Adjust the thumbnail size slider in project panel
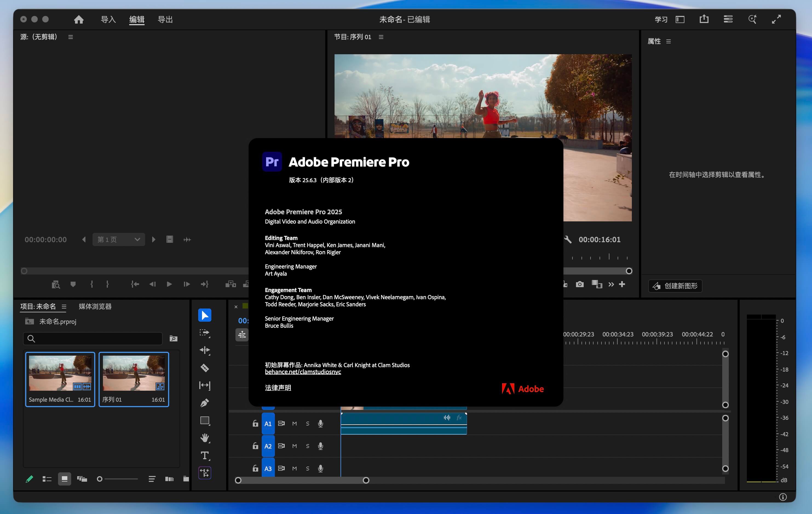Image resolution: width=812 pixels, height=514 pixels. click(x=100, y=479)
